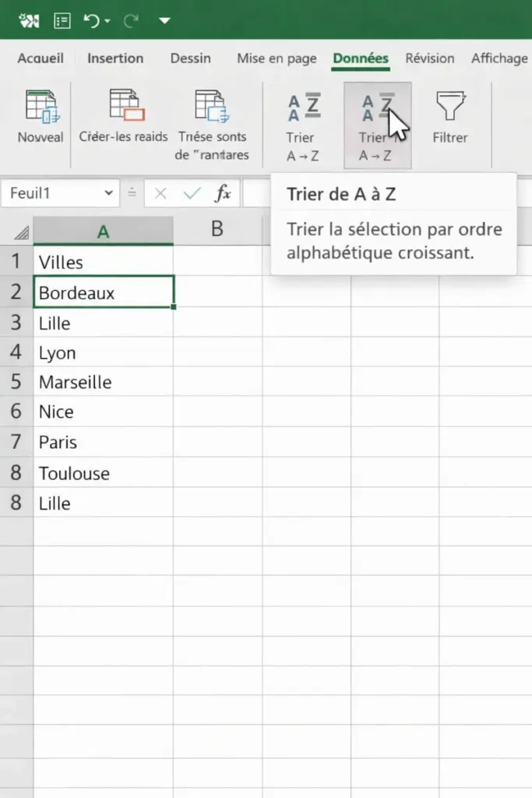Select column A header
This screenshot has width=532, height=798.
pyautogui.click(x=103, y=229)
